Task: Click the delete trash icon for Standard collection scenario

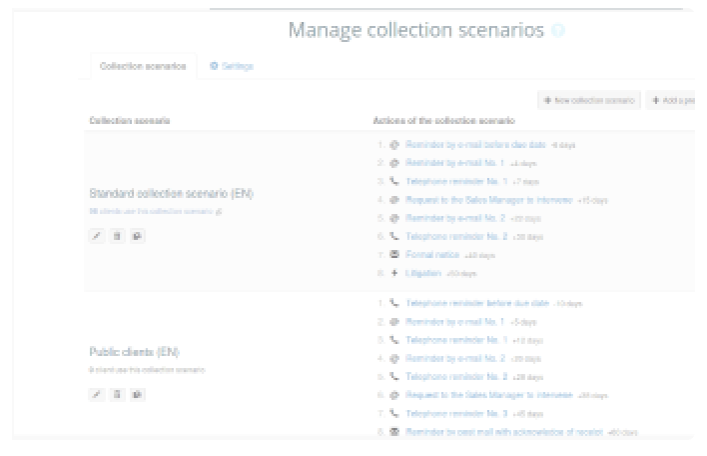Action: [x=116, y=236]
